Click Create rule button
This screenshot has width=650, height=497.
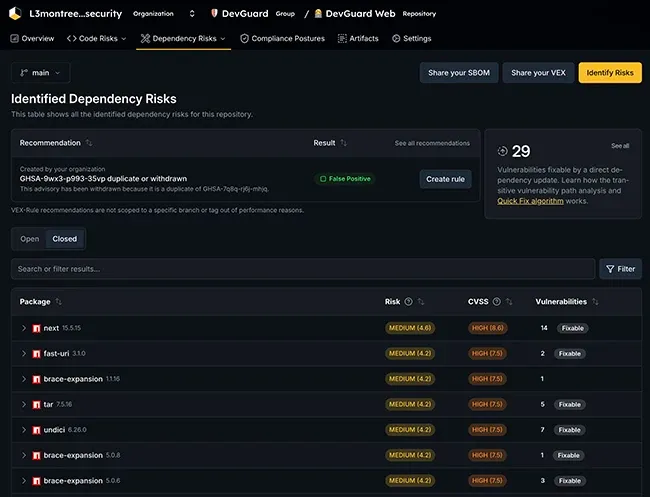[x=446, y=179]
